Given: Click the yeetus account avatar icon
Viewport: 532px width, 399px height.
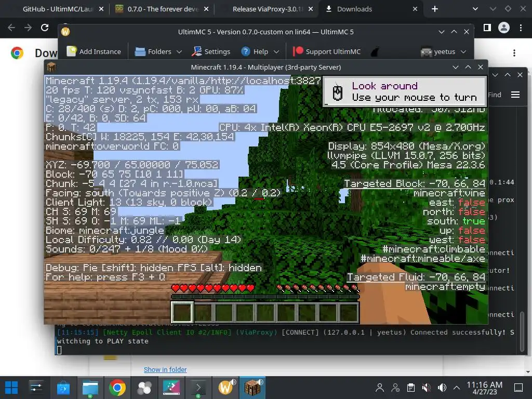Looking at the screenshot, I should pyautogui.click(x=426, y=52).
